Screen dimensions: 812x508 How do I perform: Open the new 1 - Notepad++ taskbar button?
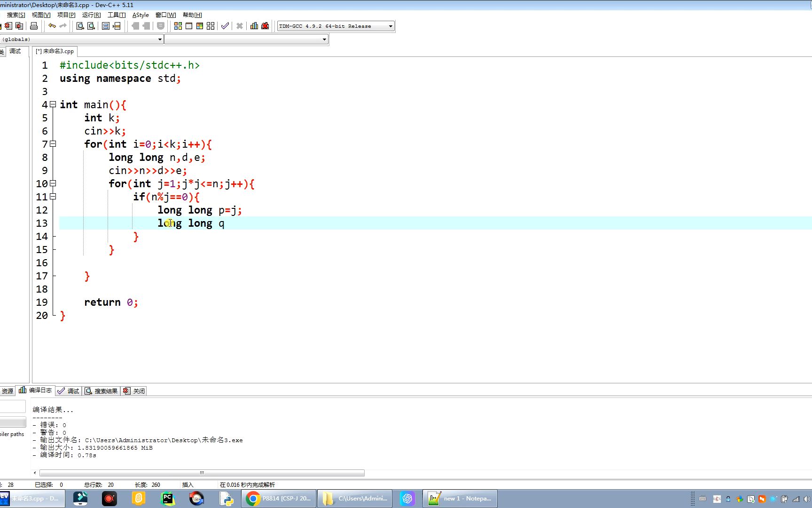(460, 499)
